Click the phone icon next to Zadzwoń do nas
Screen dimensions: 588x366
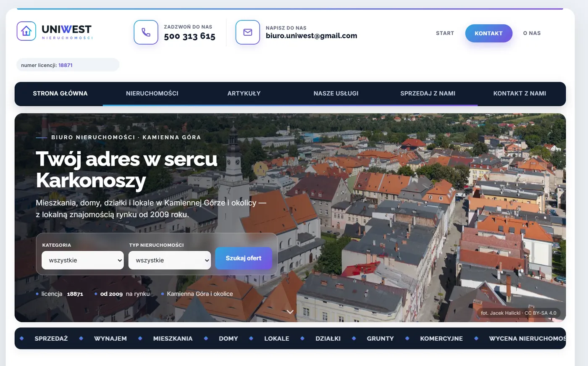click(146, 32)
